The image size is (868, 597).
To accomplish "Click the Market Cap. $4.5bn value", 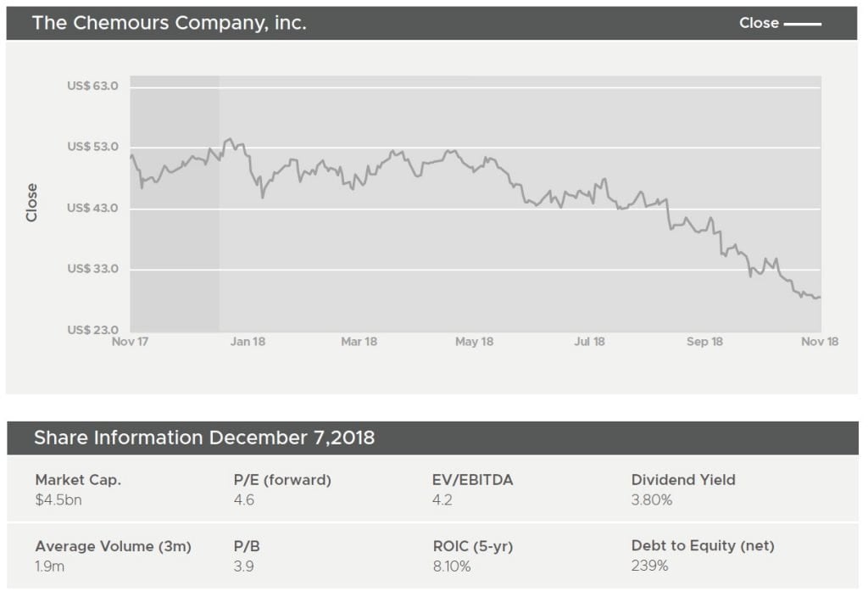I will 58,500.
